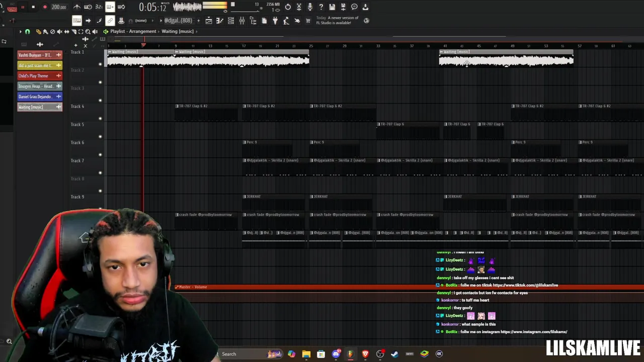Open File Explorer from the taskbar

click(306, 354)
